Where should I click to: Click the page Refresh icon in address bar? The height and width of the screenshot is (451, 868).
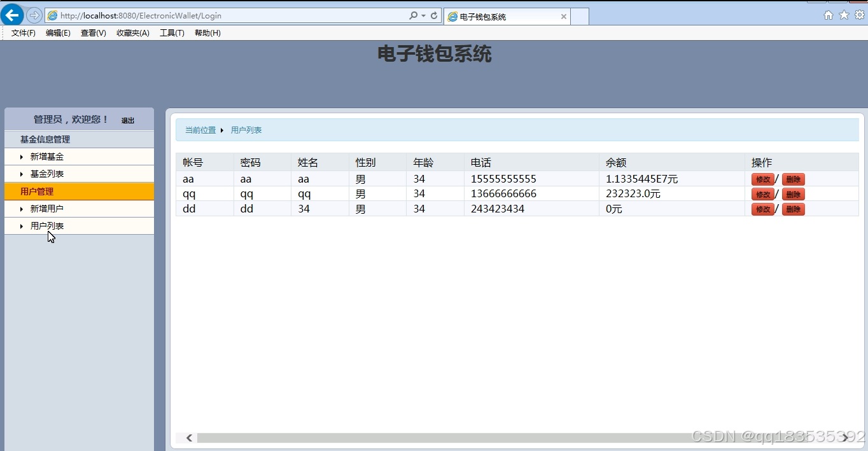(433, 16)
